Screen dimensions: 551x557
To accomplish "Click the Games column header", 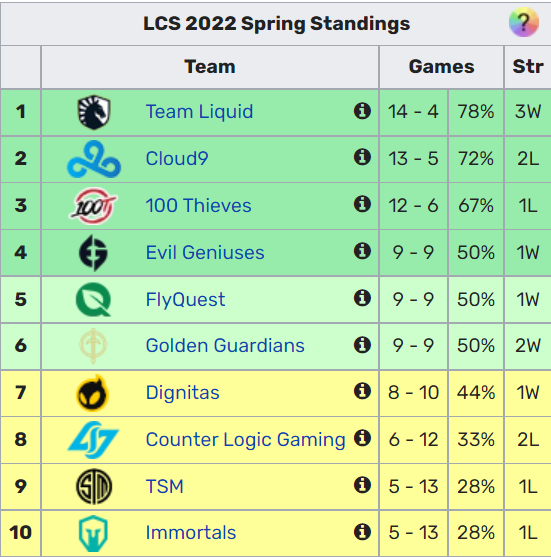I will point(441,67).
